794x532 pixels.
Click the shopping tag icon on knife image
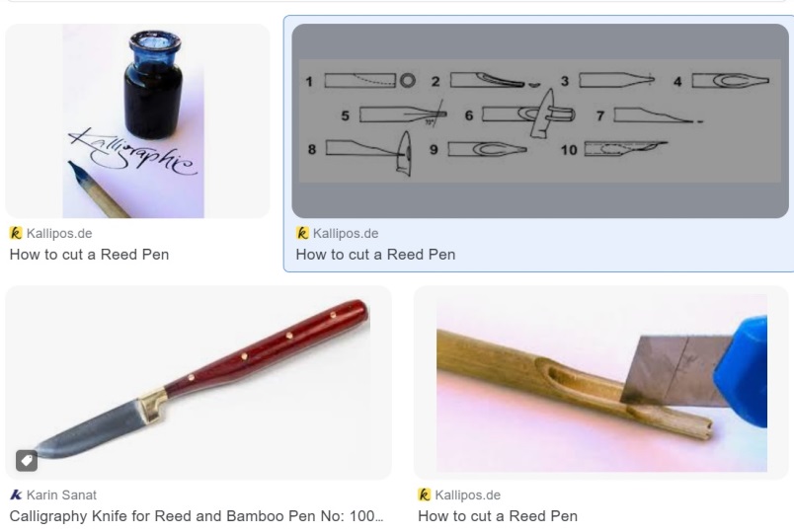point(27,461)
